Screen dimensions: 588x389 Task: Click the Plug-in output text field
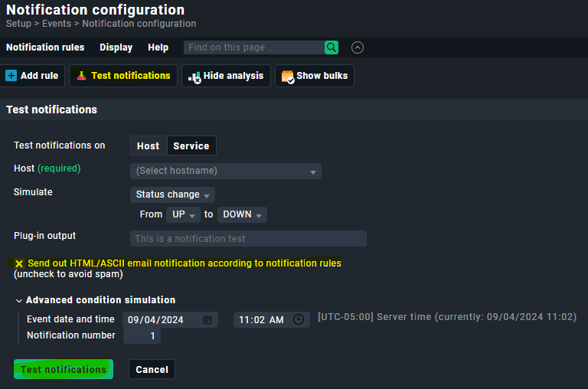248,239
